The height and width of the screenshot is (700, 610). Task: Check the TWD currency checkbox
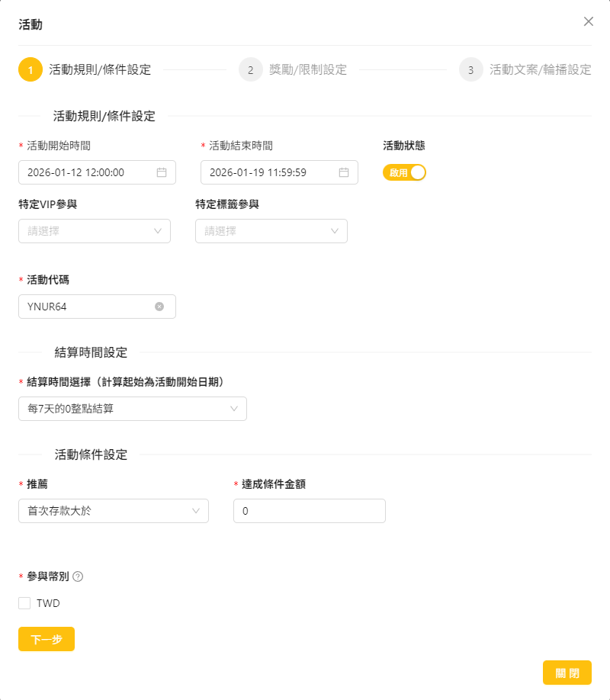point(24,603)
